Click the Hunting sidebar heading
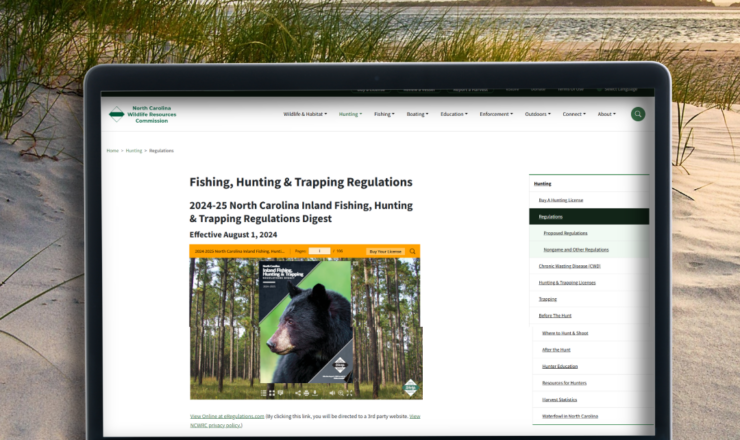Image resolution: width=740 pixels, height=440 pixels. point(542,184)
